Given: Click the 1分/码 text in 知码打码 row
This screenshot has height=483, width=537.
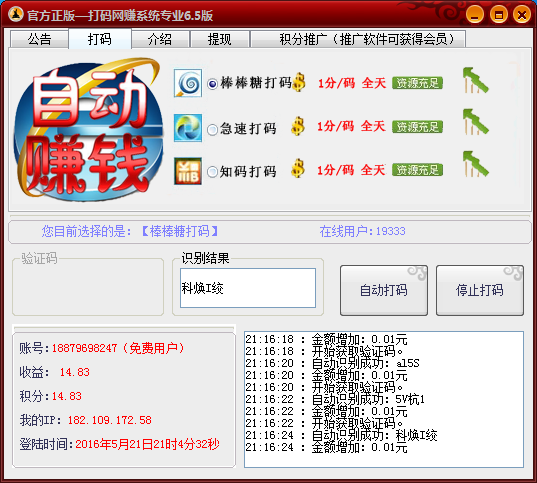Looking at the screenshot, I should 336,170.
